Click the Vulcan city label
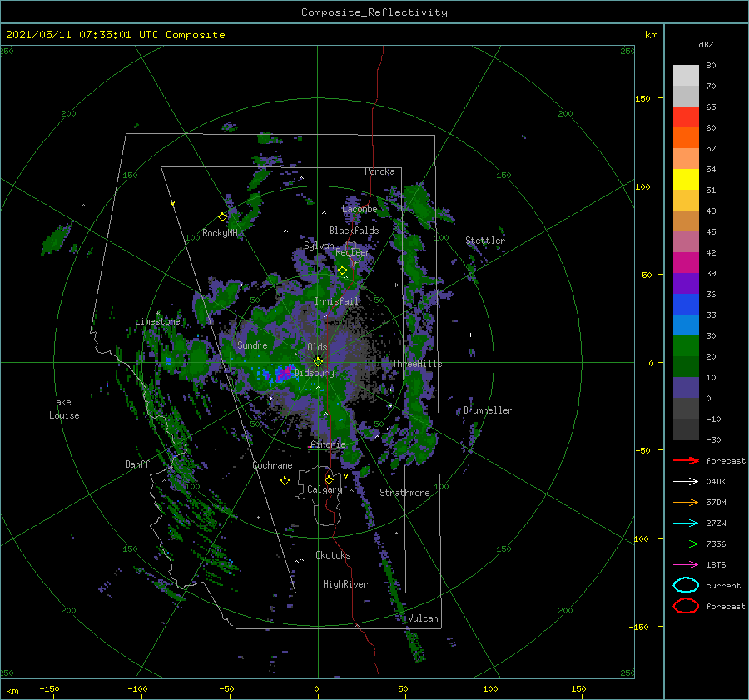The width and height of the screenshot is (749, 700). pos(423,618)
